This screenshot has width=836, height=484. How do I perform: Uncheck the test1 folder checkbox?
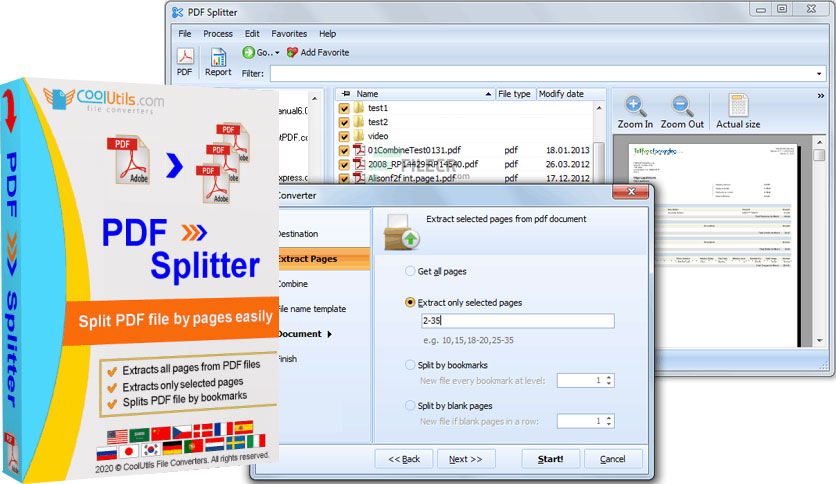344,108
